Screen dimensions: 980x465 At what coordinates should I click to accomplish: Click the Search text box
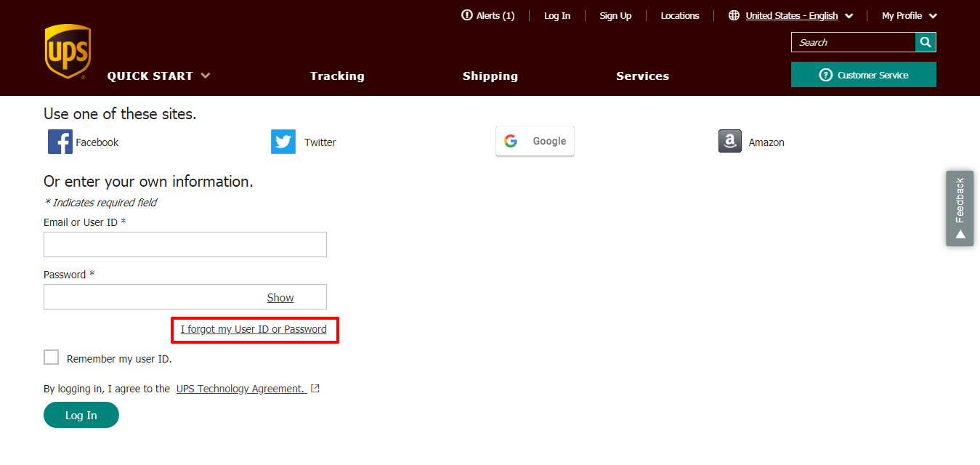[x=854, y=42]
